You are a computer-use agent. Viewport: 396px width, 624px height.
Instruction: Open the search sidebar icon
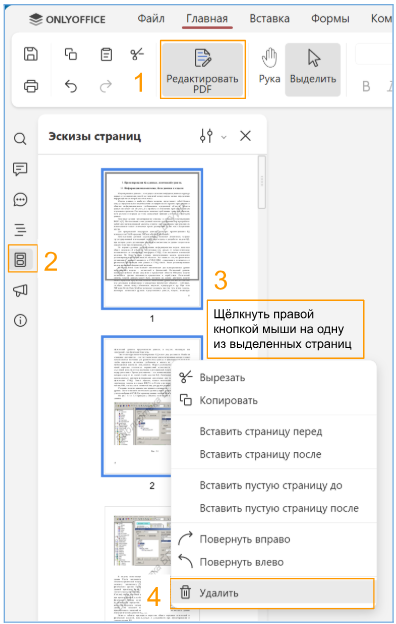point(20,139)
